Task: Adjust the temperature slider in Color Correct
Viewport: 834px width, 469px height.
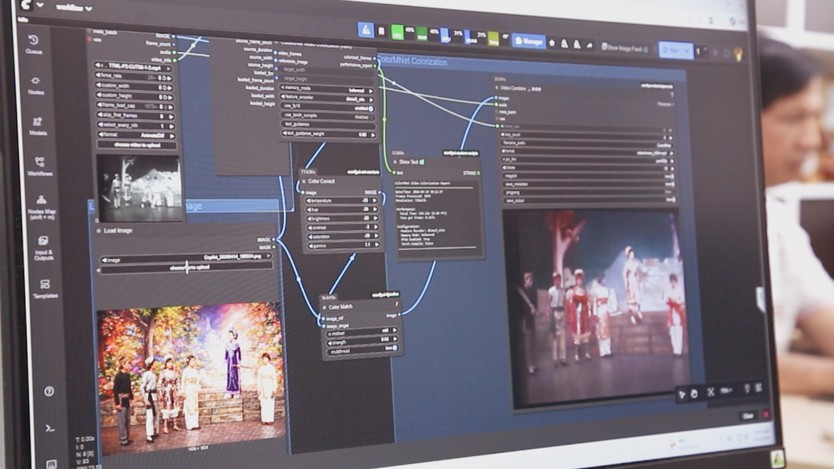Action: [343, 201]
